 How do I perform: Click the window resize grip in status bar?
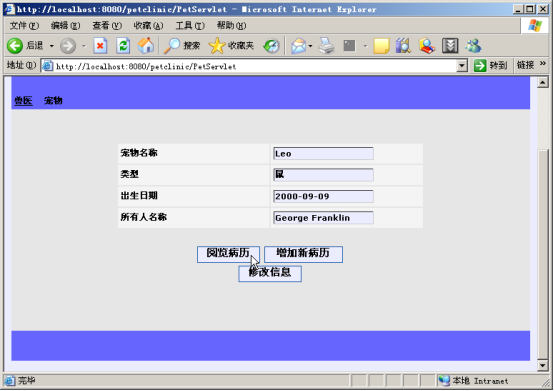pos(546,383)
